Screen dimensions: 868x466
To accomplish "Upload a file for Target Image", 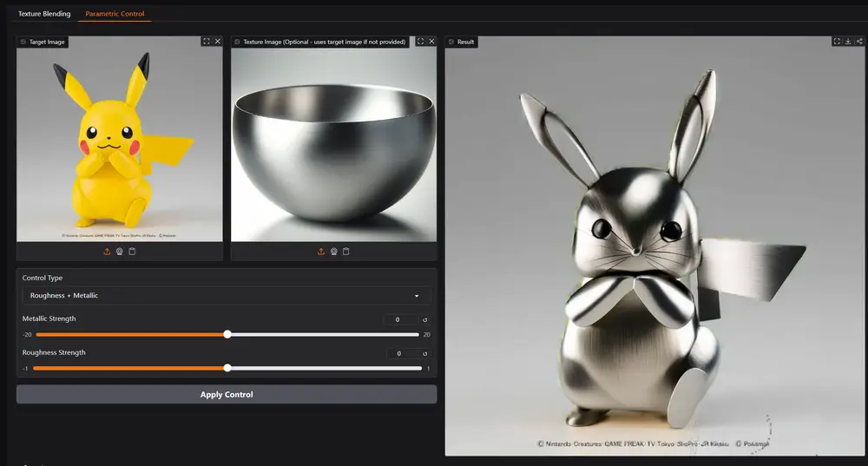I will pyautogui.click(x=107, y=252).
